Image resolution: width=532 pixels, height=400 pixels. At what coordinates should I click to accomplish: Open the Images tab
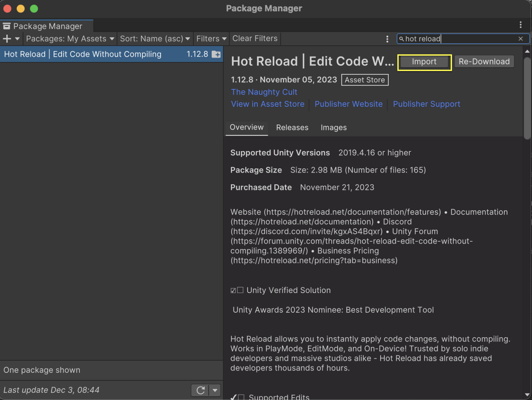point(333,127)
